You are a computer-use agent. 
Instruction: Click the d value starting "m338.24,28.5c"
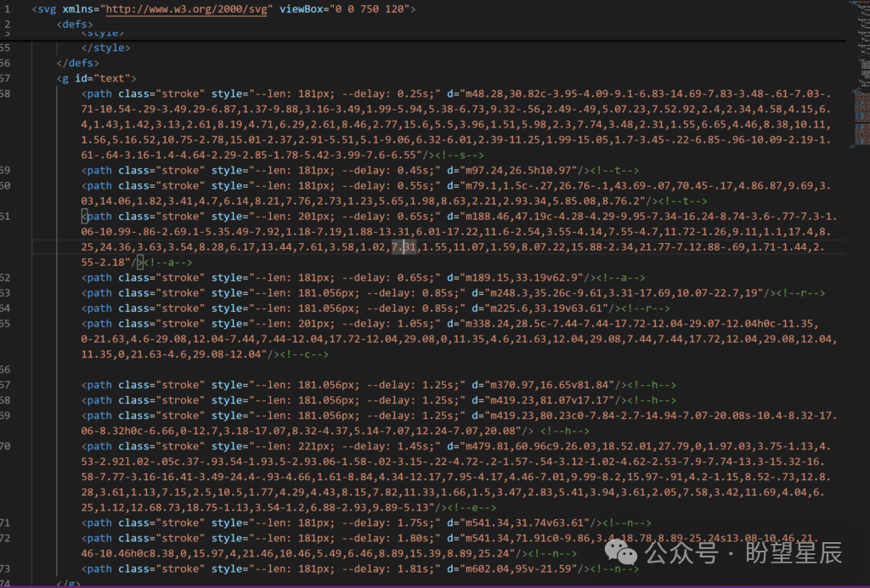coord(460,339)
